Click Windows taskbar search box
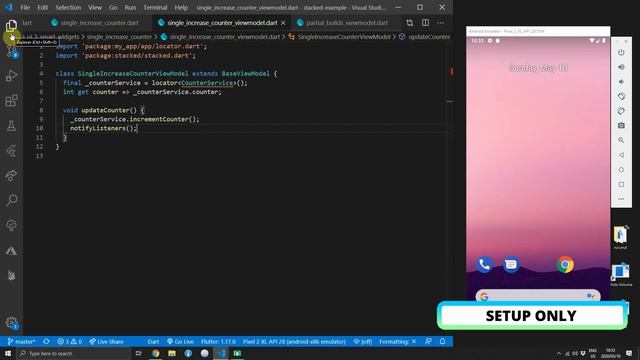The image size is (640, 360). tap(73, 353)
